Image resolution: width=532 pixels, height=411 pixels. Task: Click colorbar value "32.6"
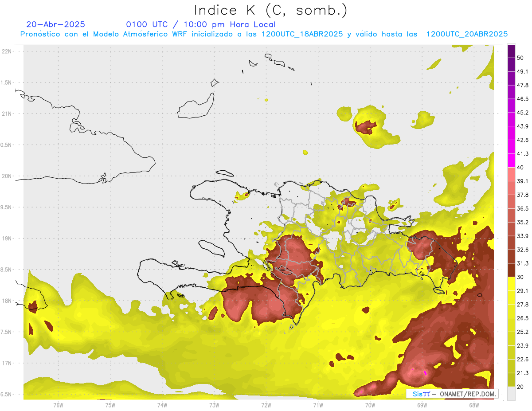pyautogui.click(x=523, y=250)
